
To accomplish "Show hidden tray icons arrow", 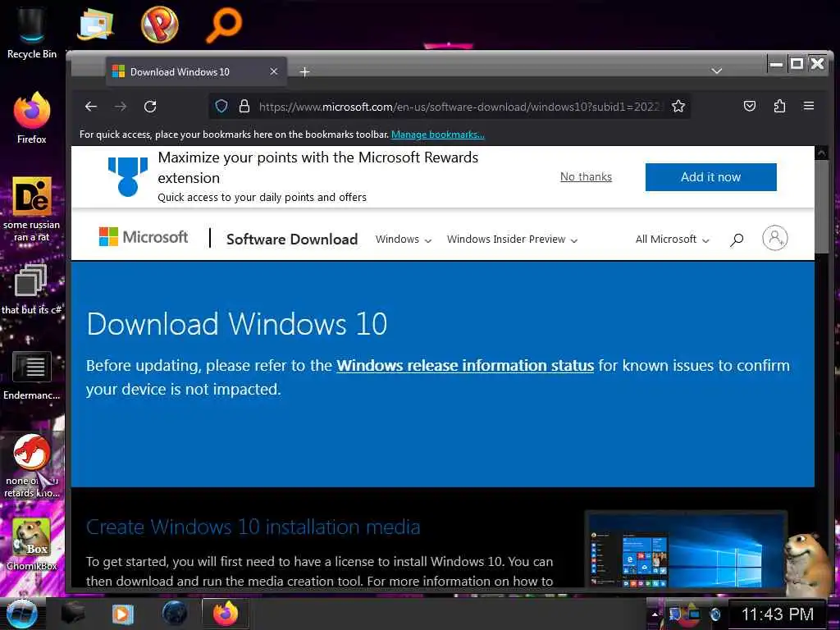I will pos(655,614).
